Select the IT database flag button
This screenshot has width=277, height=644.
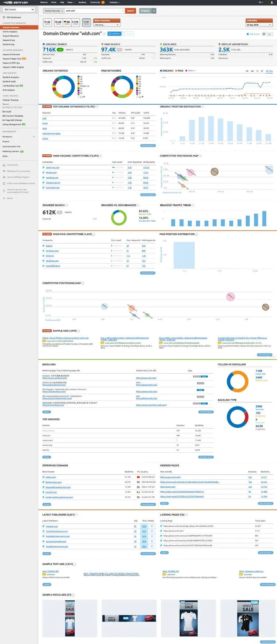[x=86, y=23]
